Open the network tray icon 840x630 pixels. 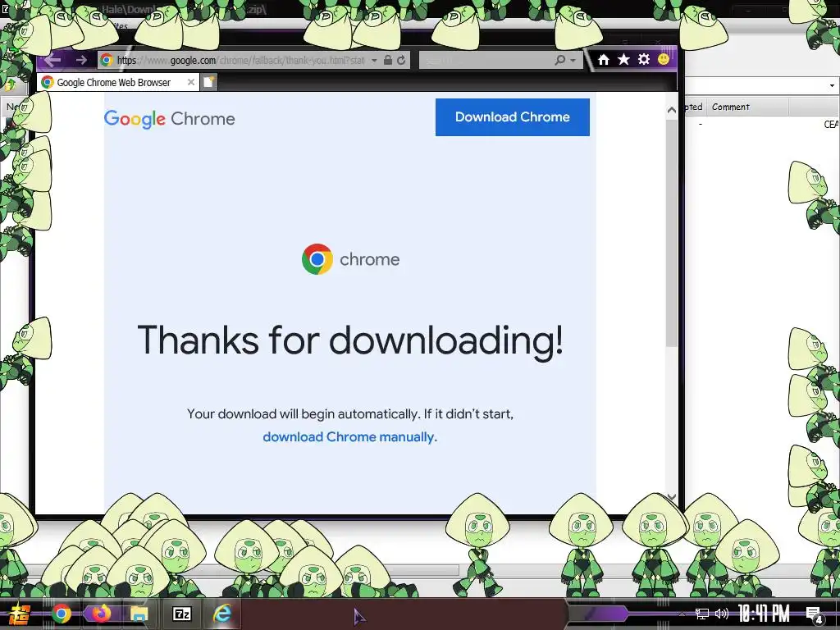point(702,614)
